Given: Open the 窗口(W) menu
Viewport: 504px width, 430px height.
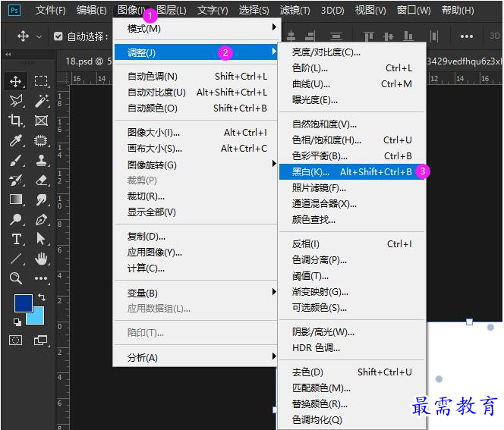Looking at the screenshot, I should click(414, 11).
